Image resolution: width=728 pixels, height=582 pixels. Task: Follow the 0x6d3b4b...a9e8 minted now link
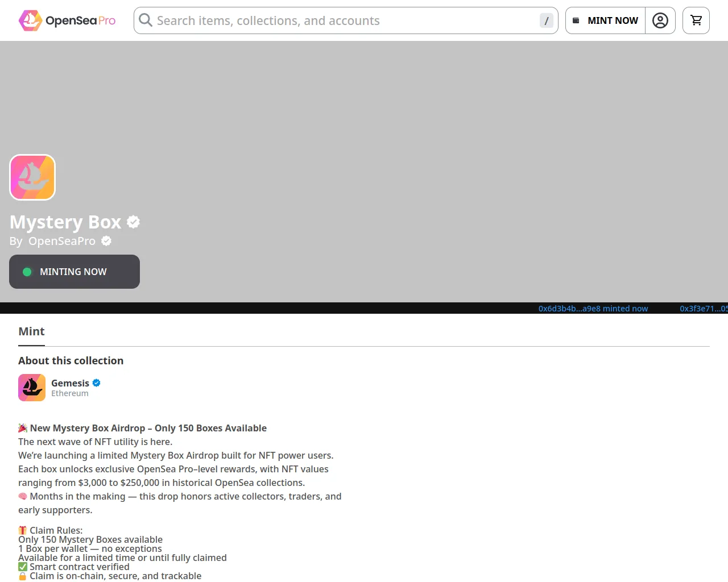click(593, 308)
